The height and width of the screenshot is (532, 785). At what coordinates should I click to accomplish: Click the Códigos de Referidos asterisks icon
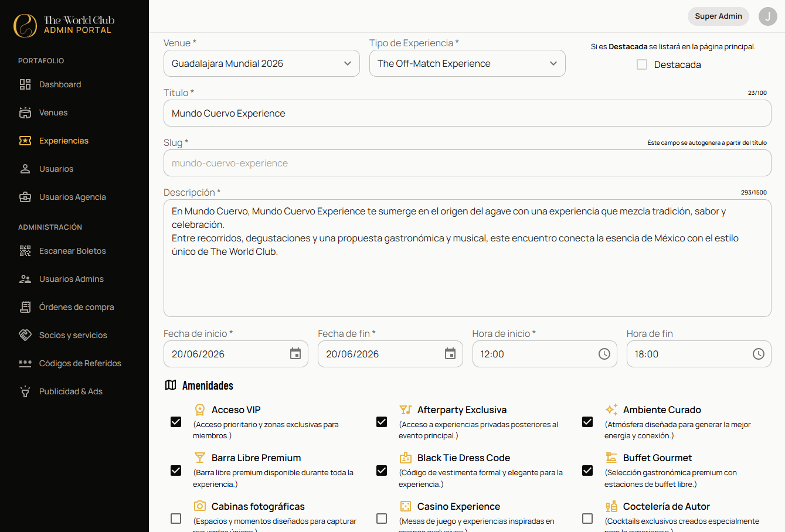point(25,363)
